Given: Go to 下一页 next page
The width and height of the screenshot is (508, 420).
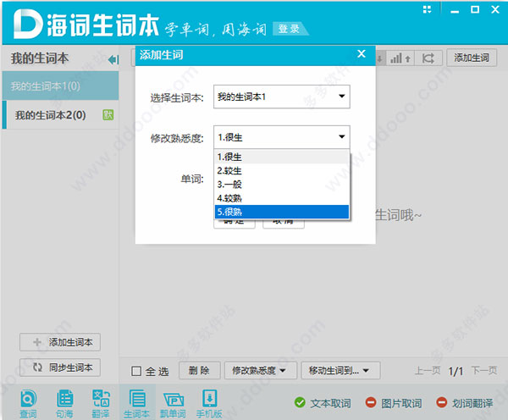Looking at the screenshot, I should pyautogui.click(x=484, y=370).
